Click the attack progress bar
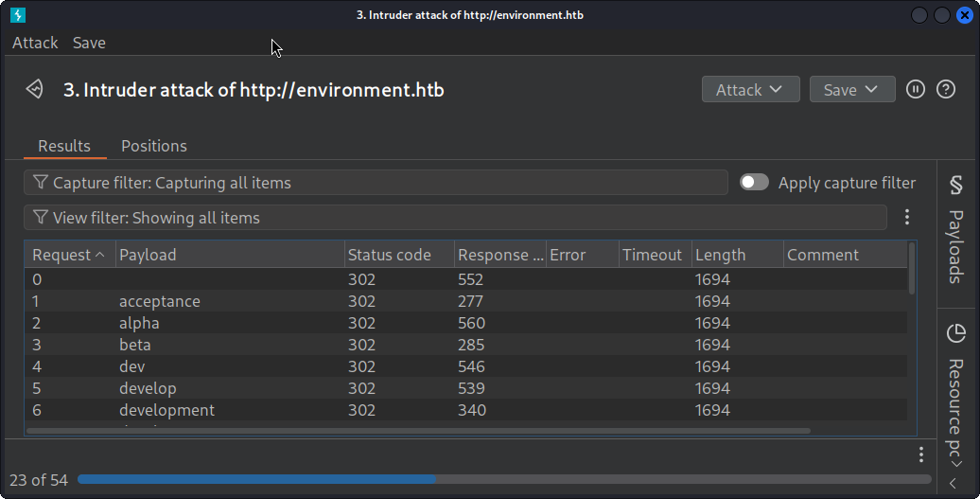The image size is (980, 499). coord(504,480)
